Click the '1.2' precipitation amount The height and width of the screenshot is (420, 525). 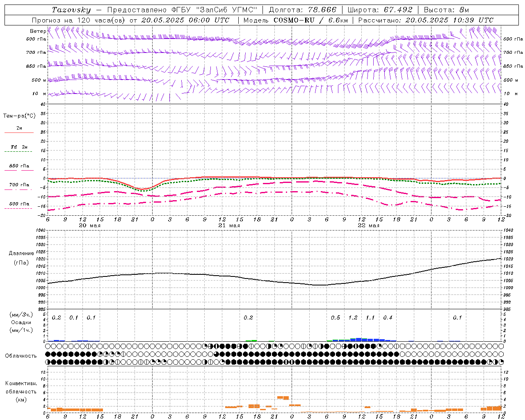[353, 317]
